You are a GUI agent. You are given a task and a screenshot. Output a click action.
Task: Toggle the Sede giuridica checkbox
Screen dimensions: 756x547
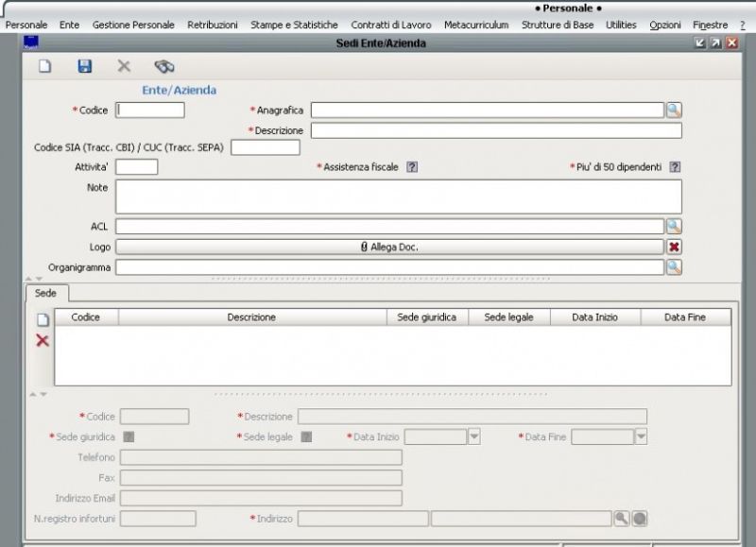[129, 436]
